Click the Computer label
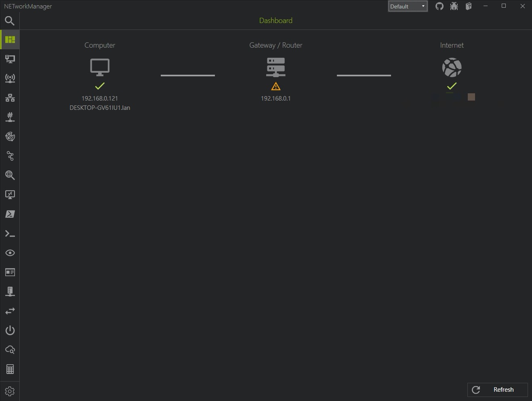 [100, 45]
